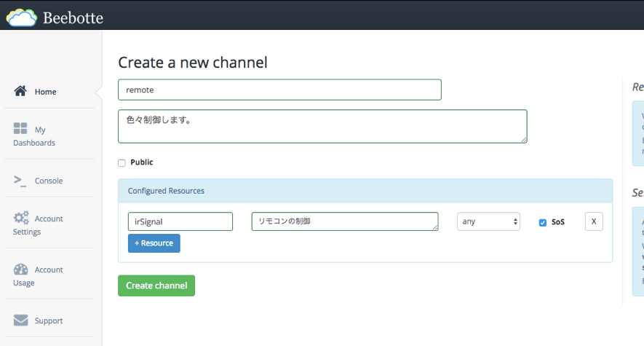The width and height of the screenshot is (644, 346).
Task: Remove the irSignal resource with X
Action: (593, 221)
